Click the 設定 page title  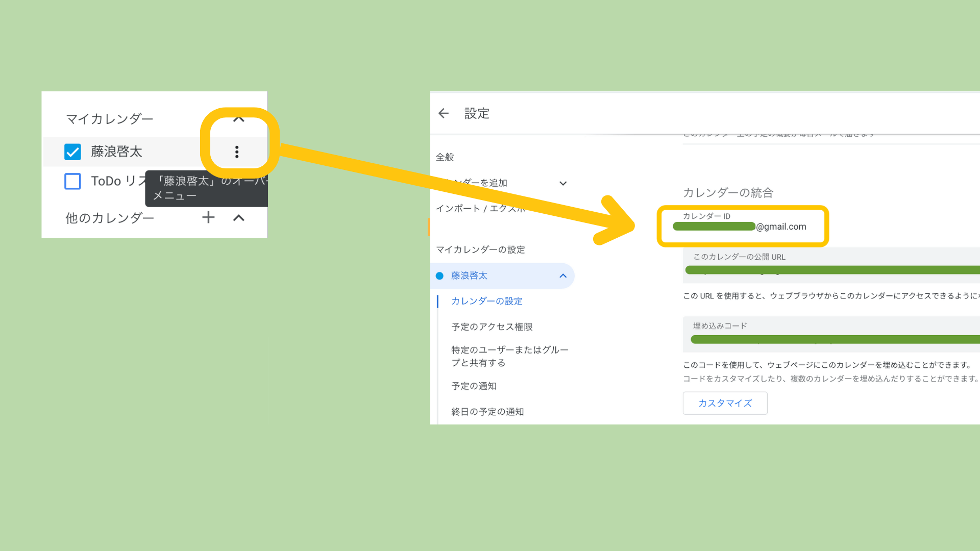(x=477, y=113)
